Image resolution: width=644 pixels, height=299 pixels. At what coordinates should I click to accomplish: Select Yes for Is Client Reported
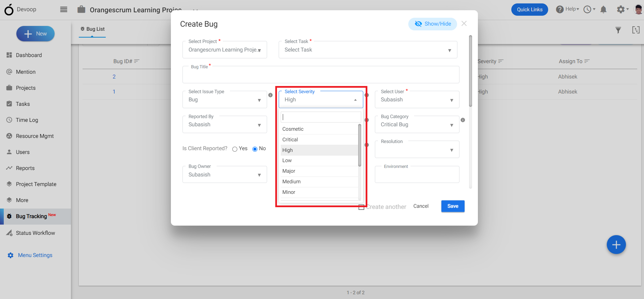[235, 149]
